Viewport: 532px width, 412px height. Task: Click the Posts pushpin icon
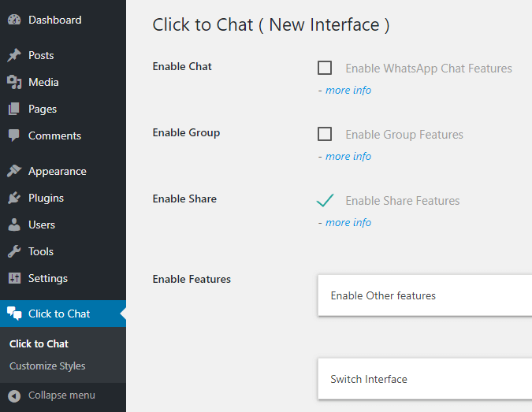click(14, 55)
